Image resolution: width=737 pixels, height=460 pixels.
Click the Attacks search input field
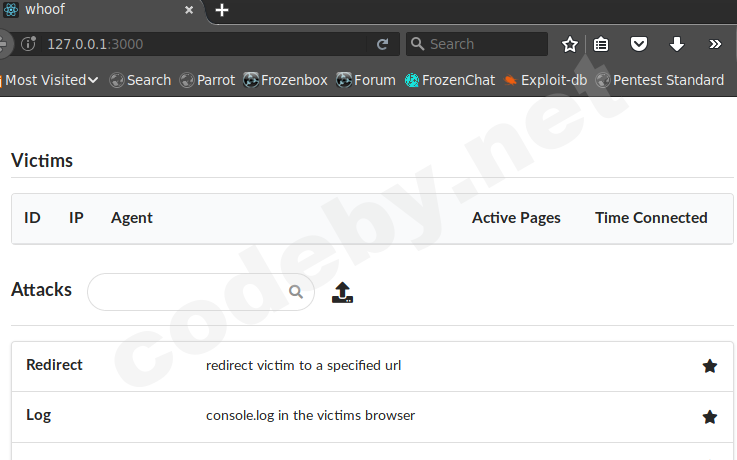tap(190, 292)
